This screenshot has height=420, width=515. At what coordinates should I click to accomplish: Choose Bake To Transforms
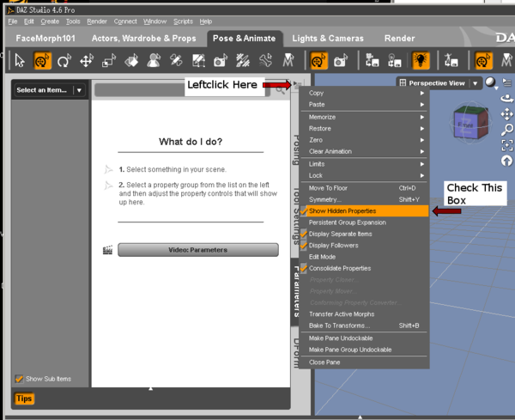click(364, 326)
